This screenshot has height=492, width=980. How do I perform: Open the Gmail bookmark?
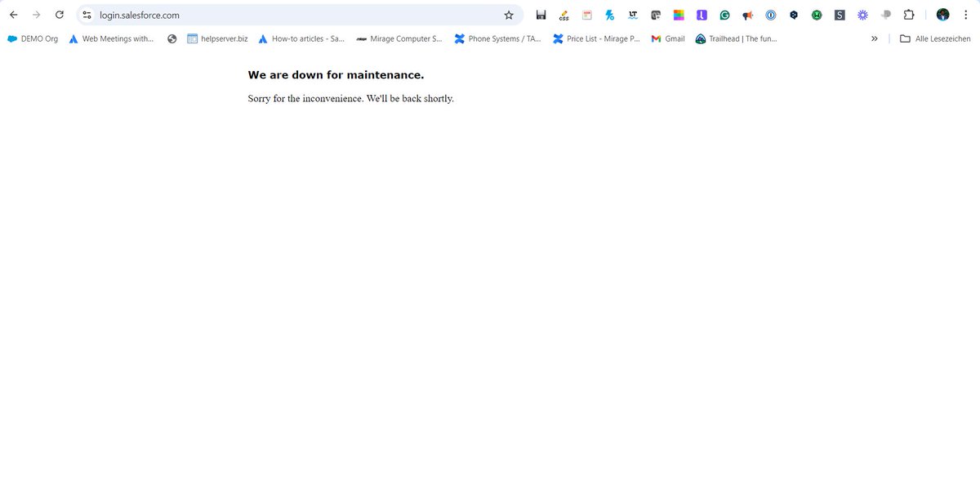[666, 38]
